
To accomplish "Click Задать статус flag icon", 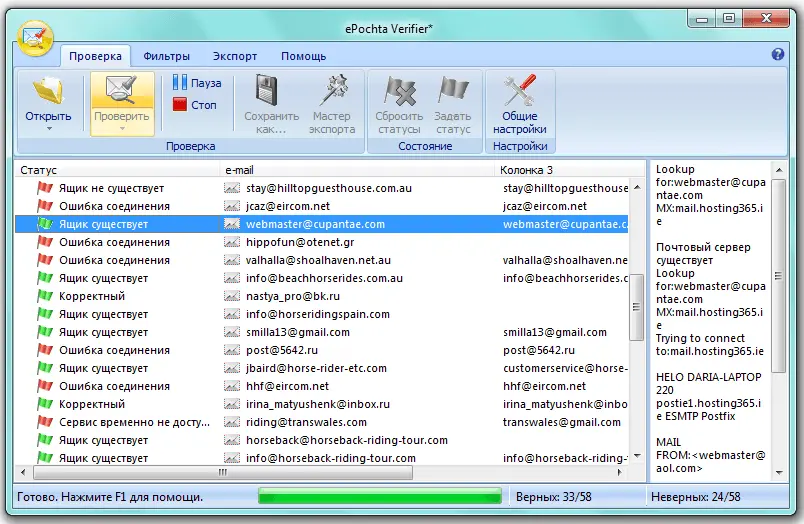I will pyautogui.click(x=453, y=92).
